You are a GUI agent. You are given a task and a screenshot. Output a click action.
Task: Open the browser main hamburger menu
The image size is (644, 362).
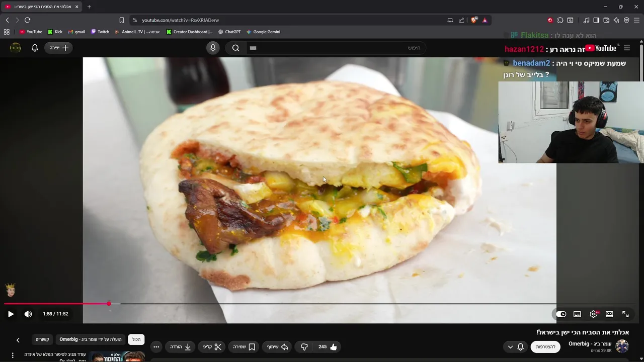[x=637, y=20]
